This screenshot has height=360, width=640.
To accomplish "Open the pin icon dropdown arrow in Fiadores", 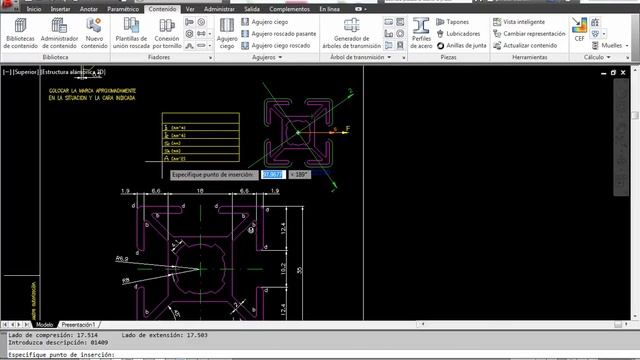I will tap(210, 34).
